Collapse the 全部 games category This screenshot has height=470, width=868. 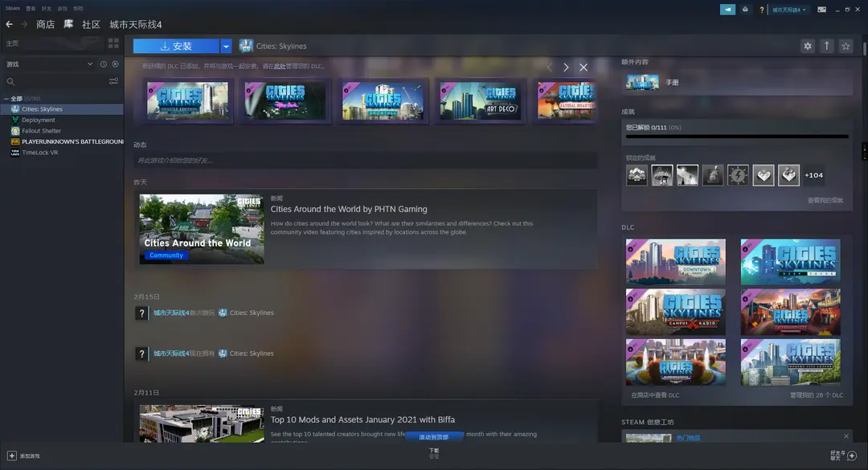click(x=6, y=99)
